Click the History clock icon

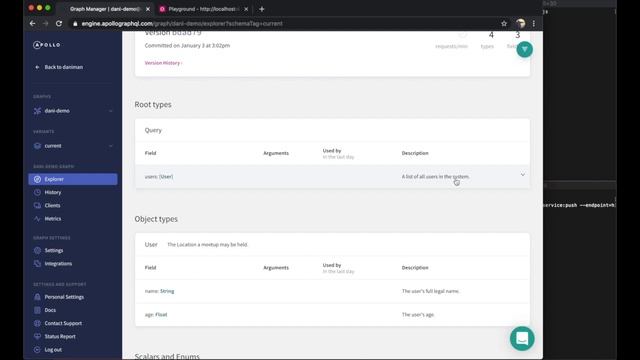pyautogui.click(x=38, y=192)
